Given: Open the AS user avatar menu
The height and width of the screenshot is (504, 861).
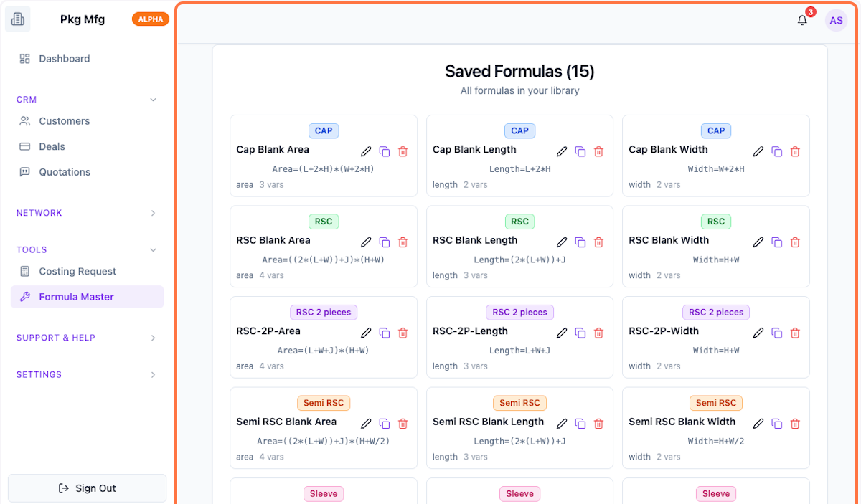Looking at the screenshot, I should coord(836,20).
